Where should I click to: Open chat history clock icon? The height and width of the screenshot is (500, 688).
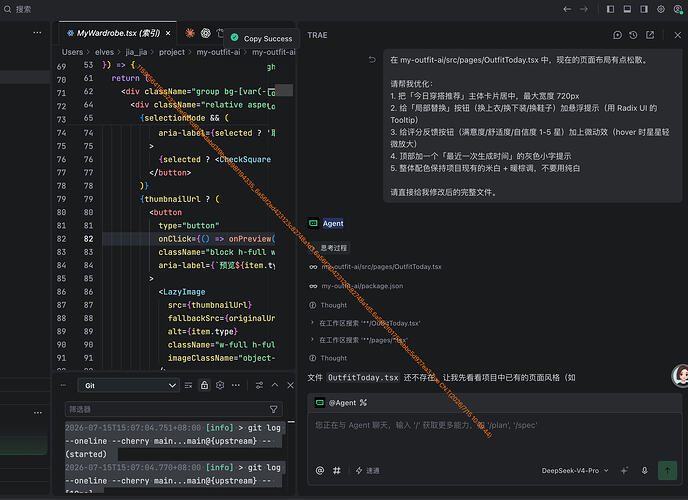(x=633, y=35)
